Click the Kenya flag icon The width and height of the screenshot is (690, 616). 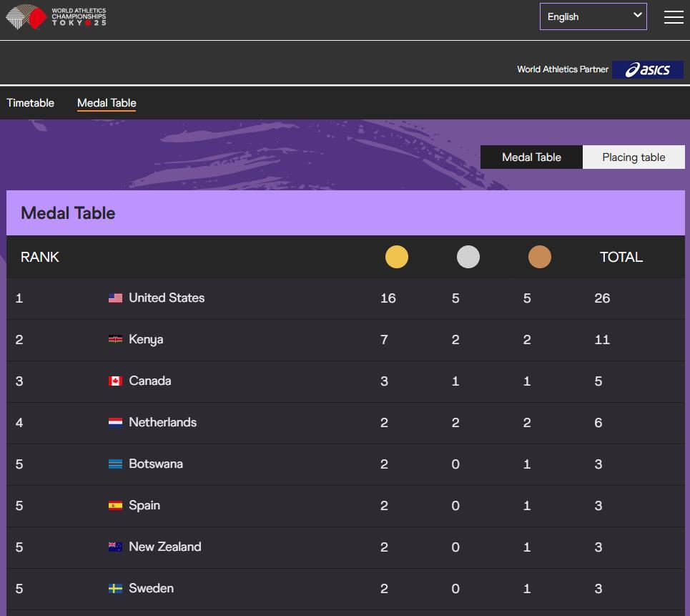coord(115,340)
